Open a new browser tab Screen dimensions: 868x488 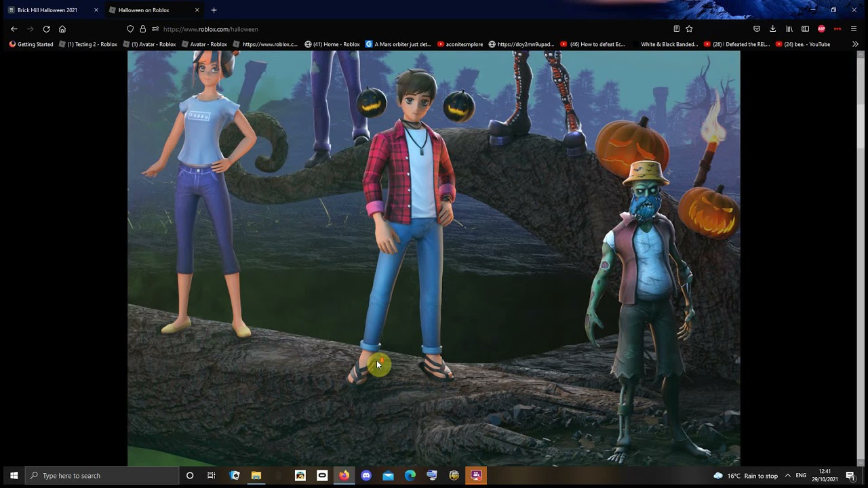[214, 10]
